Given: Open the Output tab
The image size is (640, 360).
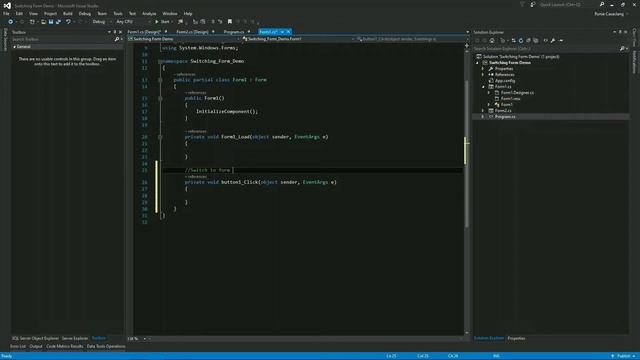Looking at the screenshot, I should coord(36,347).
